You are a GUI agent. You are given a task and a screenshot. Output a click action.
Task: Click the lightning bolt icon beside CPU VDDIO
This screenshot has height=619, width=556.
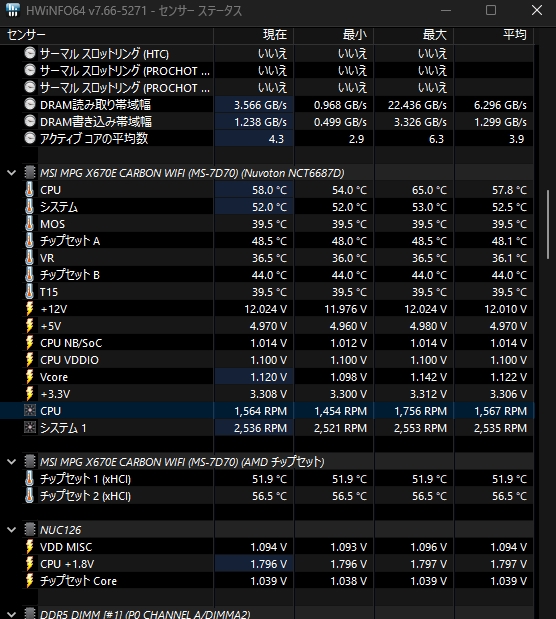point(30,360)
